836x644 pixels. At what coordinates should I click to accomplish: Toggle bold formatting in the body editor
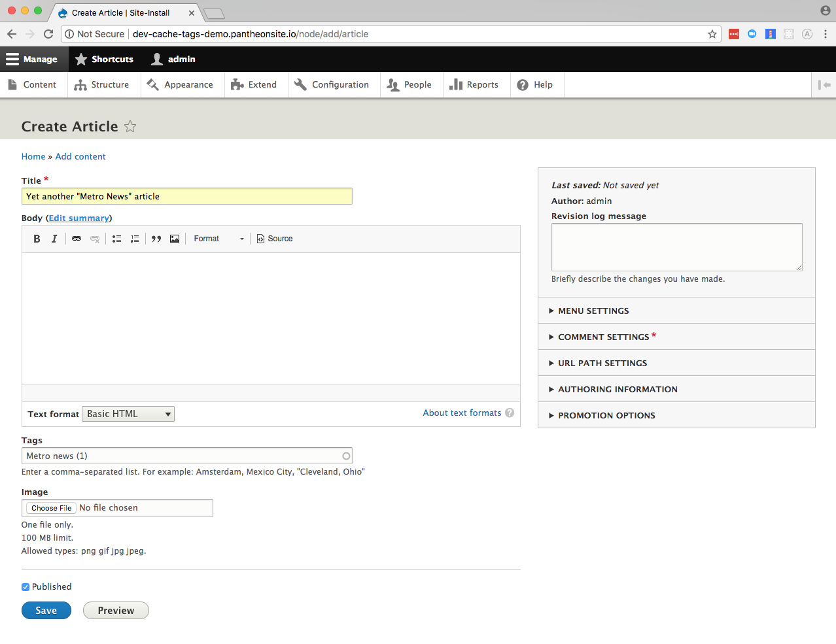tap(37, 238)
